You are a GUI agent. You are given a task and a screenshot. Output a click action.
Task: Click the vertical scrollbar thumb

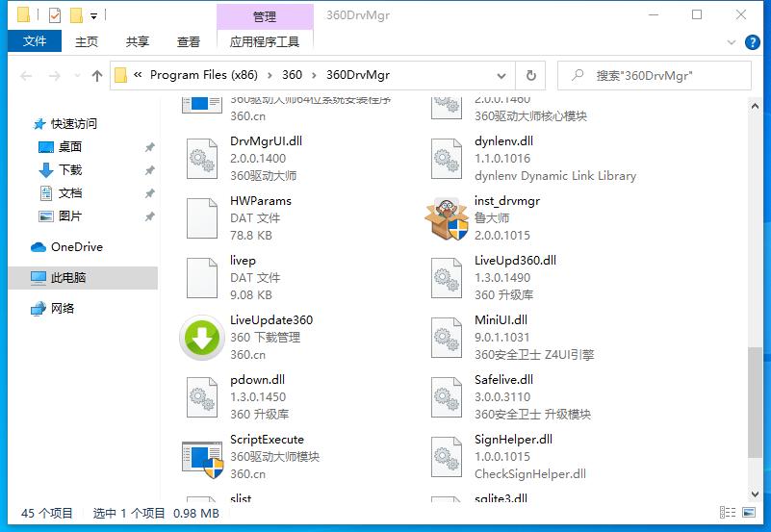pos(755,403)
